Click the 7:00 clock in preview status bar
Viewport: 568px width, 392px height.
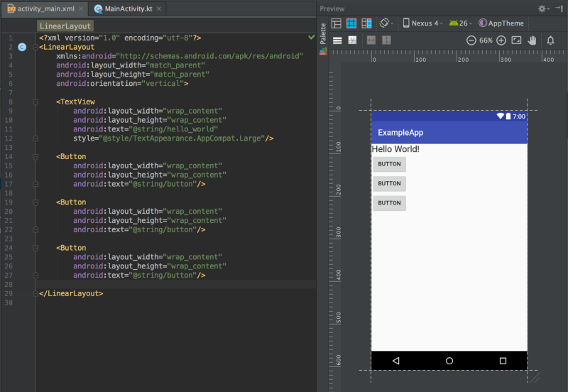pos(519,116)
